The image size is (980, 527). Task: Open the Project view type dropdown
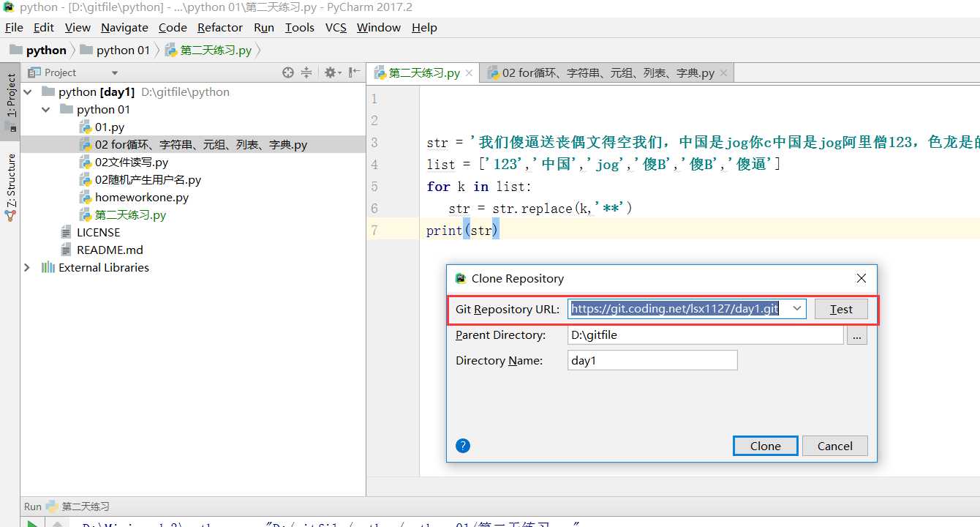115,72
